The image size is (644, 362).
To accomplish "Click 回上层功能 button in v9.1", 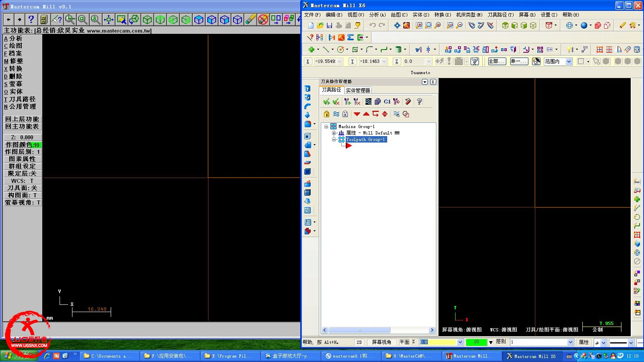I will [x=23, y=119].
